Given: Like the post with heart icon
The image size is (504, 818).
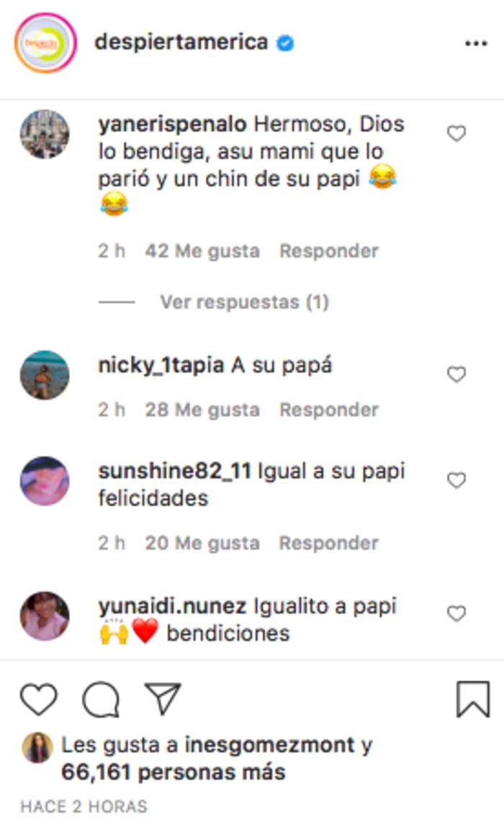Looking at the screenshot, I should click(39, 699).
